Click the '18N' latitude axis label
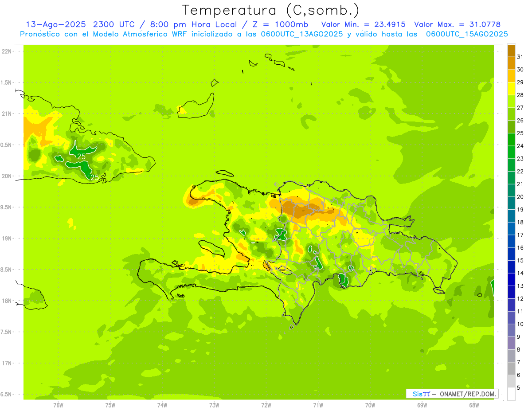 [x=7, y=301]
